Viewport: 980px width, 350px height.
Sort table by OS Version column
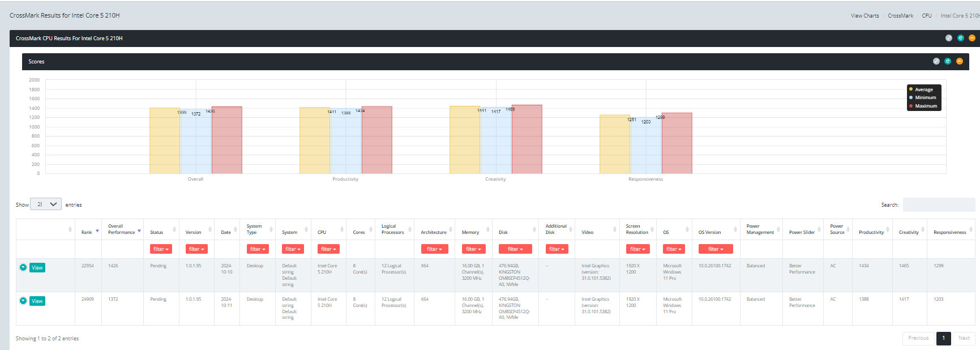(x=716, y=229)
